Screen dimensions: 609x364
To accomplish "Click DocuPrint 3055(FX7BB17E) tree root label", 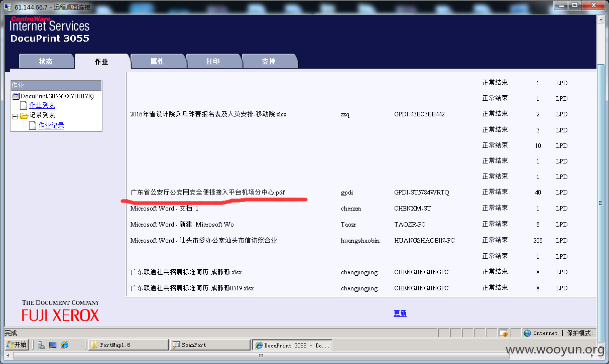I will click(57, 96).
